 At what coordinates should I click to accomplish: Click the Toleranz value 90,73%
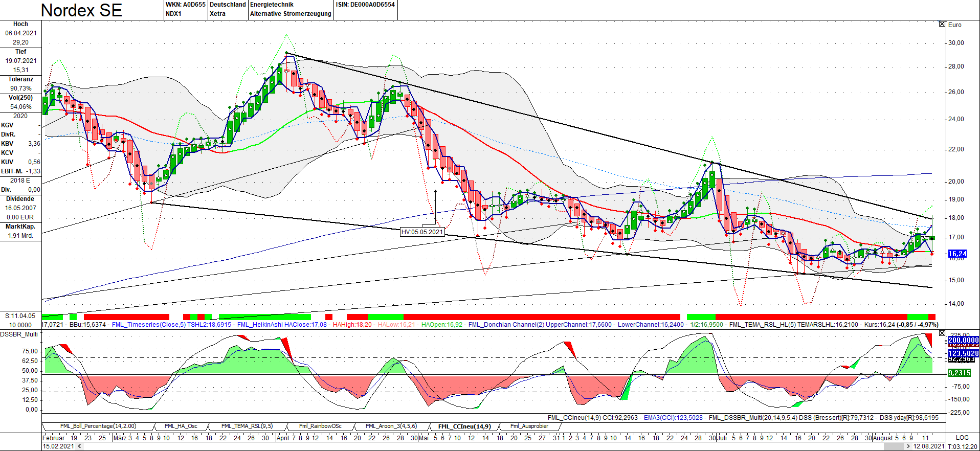tap(21, 88)
